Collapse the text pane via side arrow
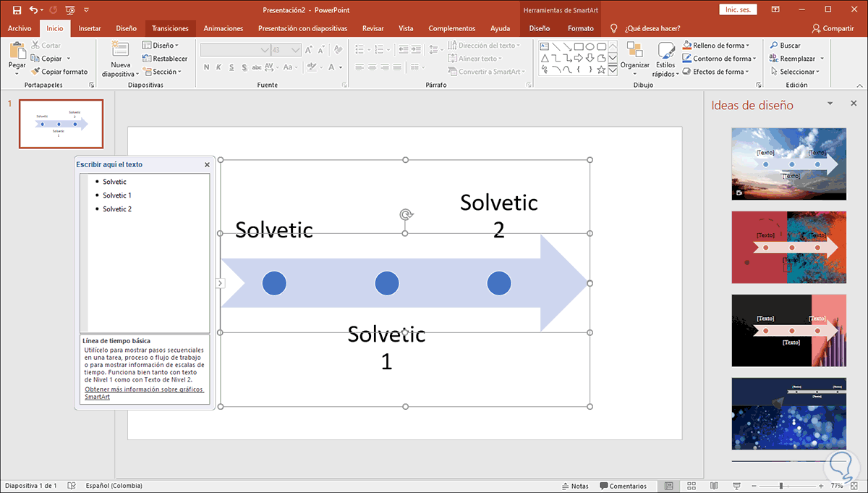 point(221,283)
